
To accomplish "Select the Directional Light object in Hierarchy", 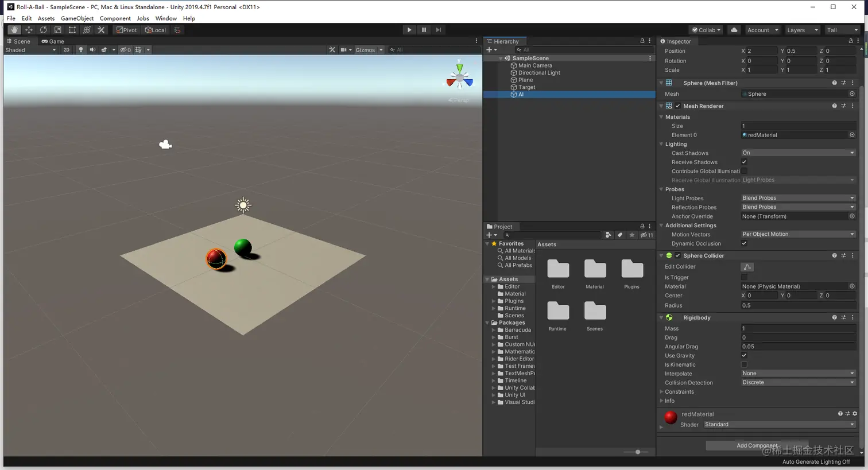I will click(x=539, y=73).
